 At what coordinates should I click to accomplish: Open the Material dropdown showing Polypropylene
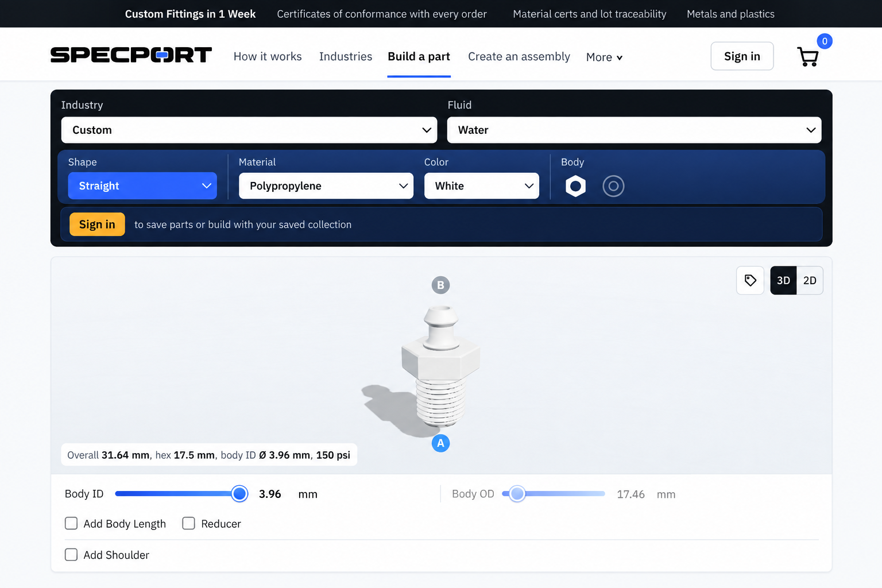326,186
